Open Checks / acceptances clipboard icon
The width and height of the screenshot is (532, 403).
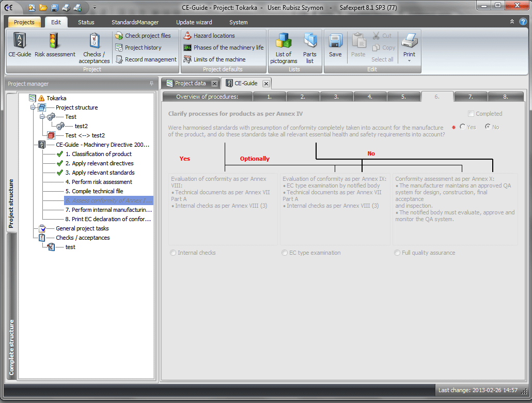click(x=94, y=41)
